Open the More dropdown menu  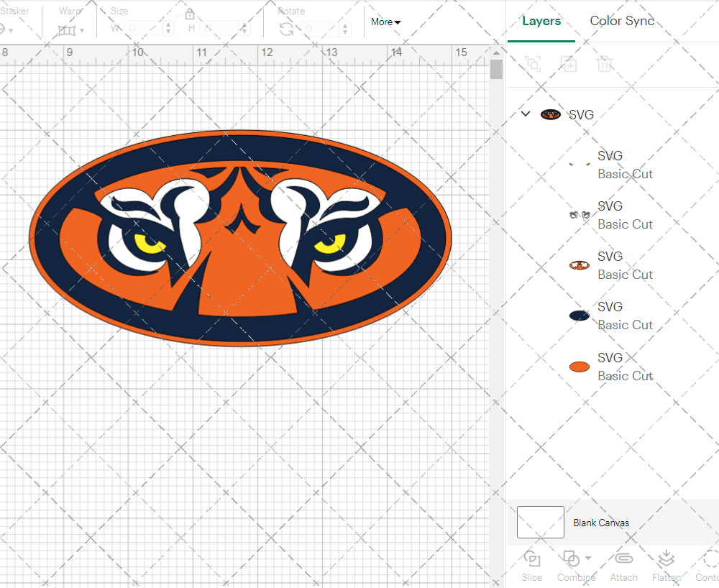tap(385, 22)
